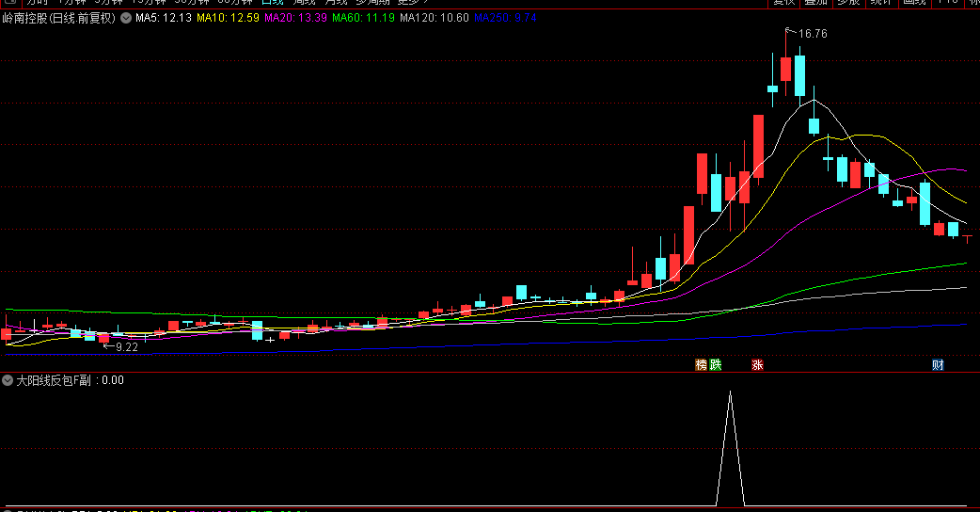Click the 大阳线反包F副 : 0.00 indicator label

tap(70, 380)
